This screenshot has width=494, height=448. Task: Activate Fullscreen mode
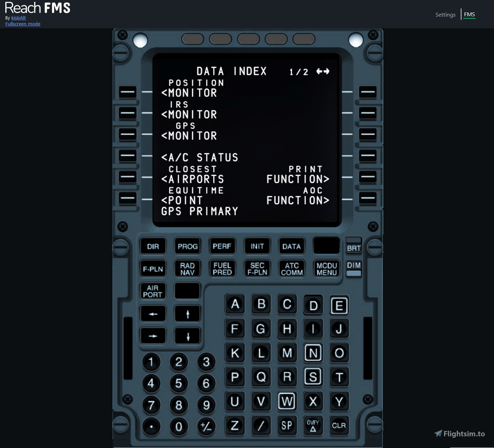[x=23, y=24]
